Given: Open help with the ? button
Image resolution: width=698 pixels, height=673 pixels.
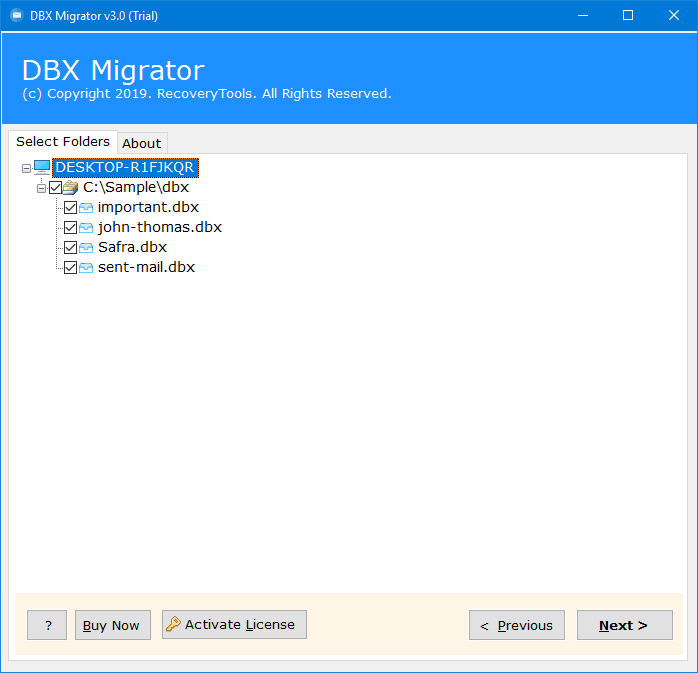Looking at the screenshot, I should (x=47, y=625).
